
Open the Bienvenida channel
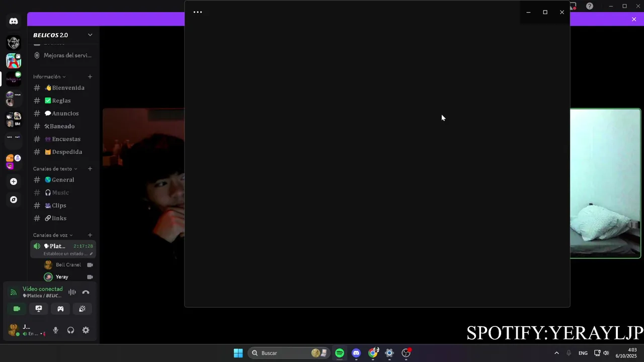click(63, 87)
